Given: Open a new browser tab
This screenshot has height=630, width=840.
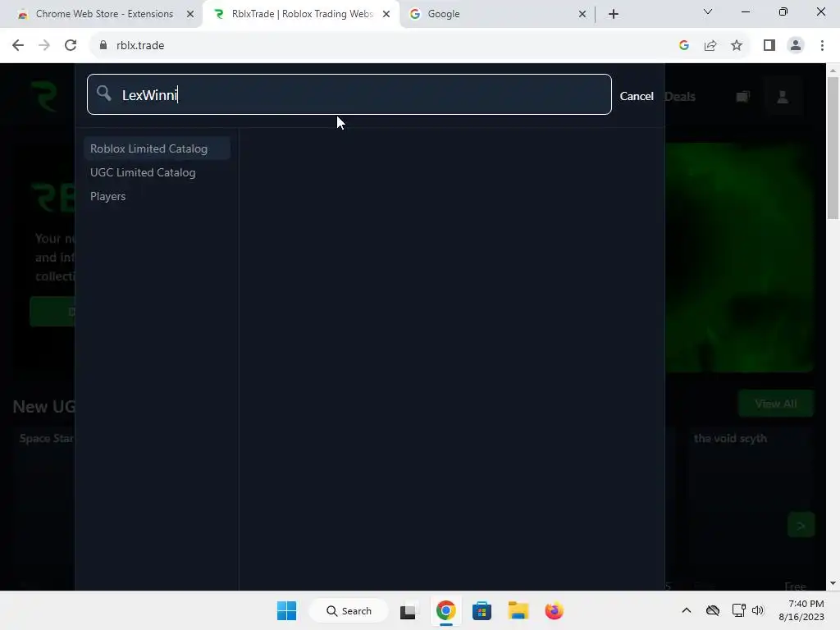Looking at the screenshot, I should tap(614, 14).
